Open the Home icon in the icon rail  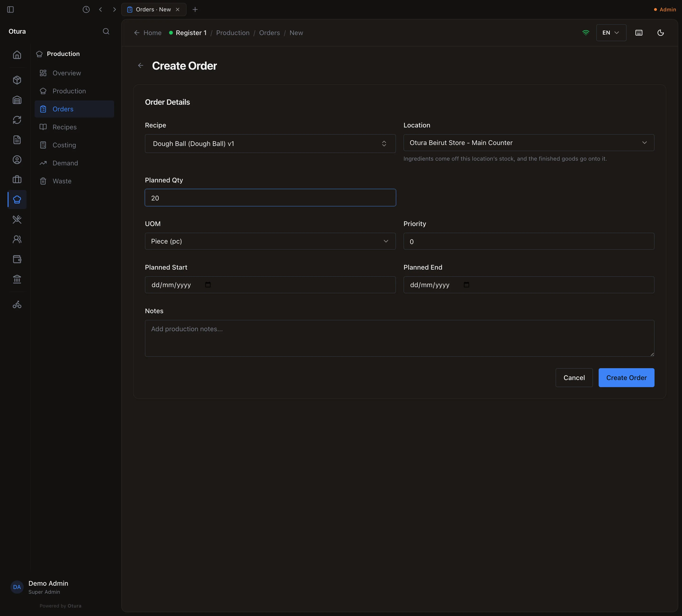click(17, 55)
